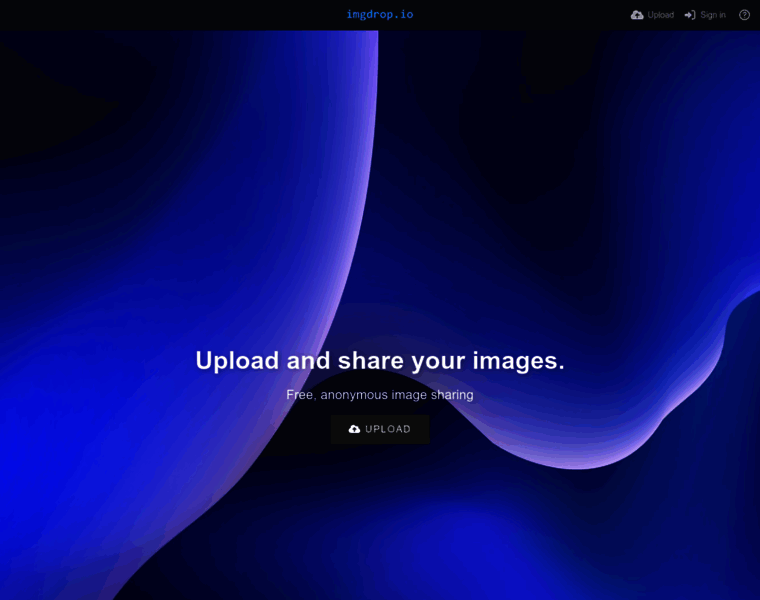Select the header "Upload" text link
This screenshot has height=600, width=760.
660,15
